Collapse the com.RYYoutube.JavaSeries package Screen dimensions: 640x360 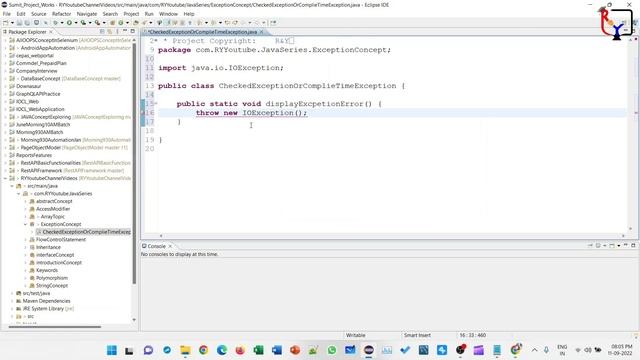point(18,194)
